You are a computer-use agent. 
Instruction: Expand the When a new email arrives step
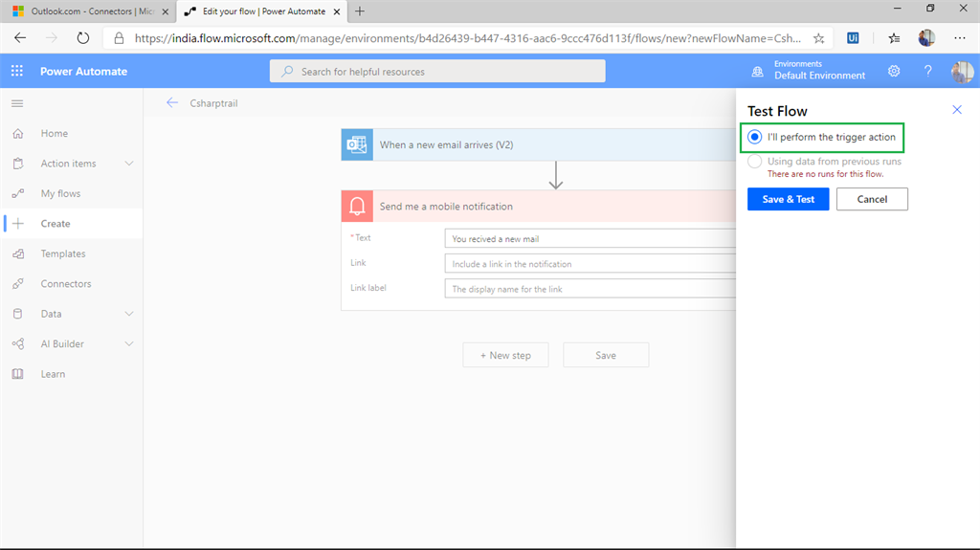tap(538, 144)
